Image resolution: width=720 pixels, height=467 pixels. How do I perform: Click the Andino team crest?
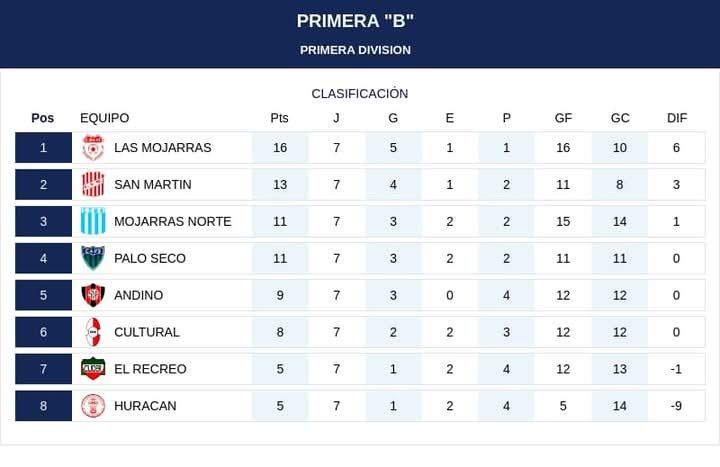point(93,295)
